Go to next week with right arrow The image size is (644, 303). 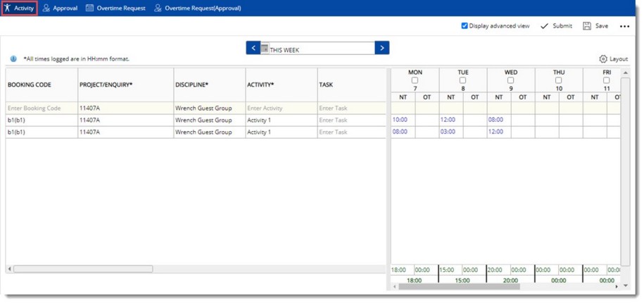tap(381, 48)
